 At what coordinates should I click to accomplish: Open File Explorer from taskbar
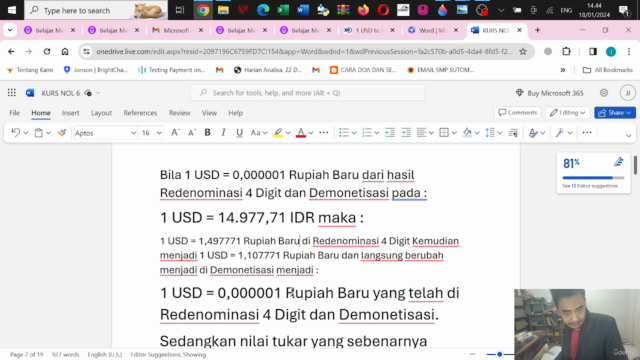pos(223,10)
